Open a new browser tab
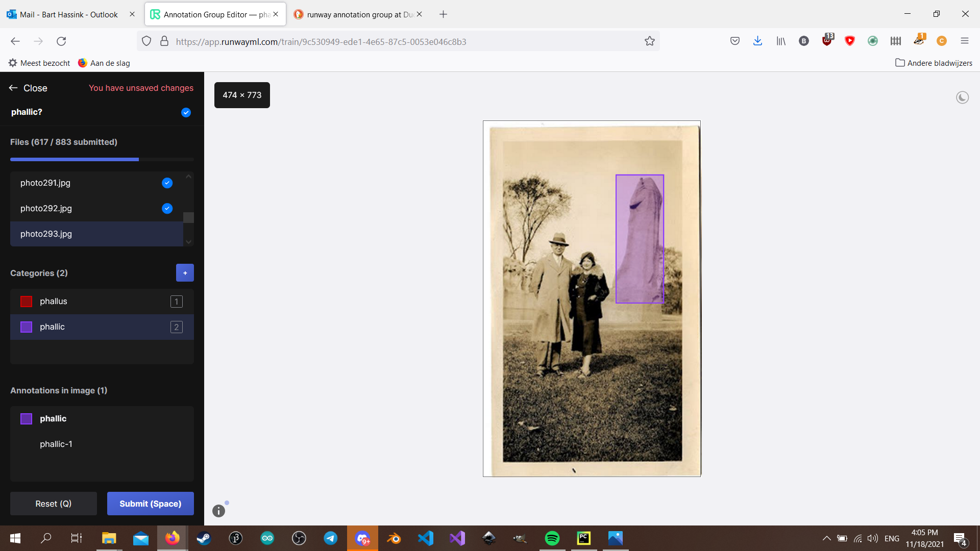This screenshot has height=551, width=980. (443, 14)
